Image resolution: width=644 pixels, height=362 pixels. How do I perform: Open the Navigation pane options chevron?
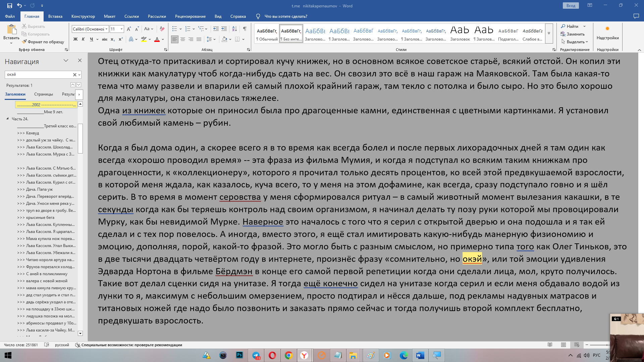click(x=66, y=60)
